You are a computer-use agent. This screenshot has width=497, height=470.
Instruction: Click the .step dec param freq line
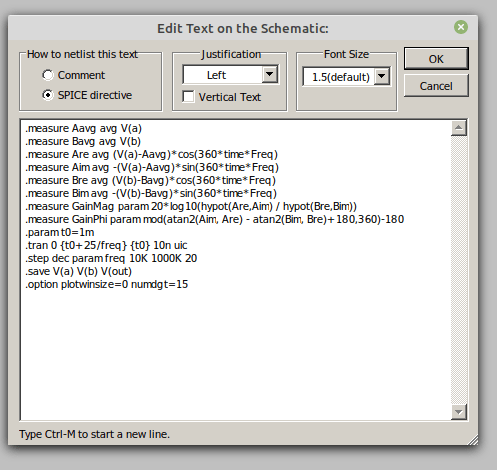point(111,258)
